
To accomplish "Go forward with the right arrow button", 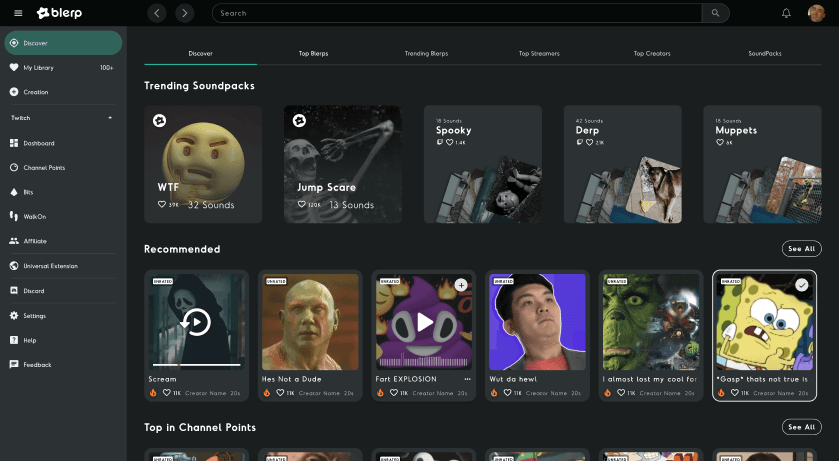I will [185, 13].
